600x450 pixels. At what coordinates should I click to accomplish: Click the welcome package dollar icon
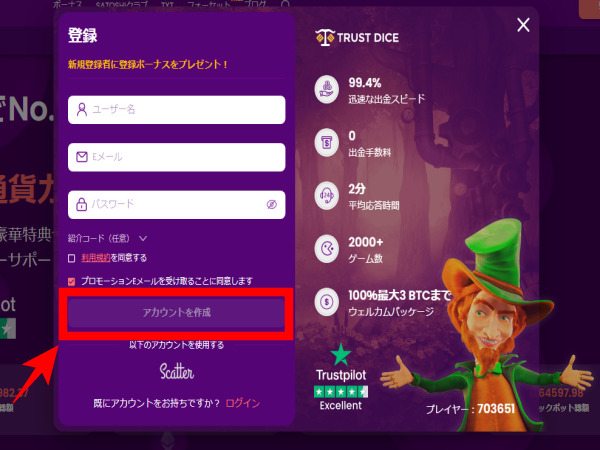(326, 302)
